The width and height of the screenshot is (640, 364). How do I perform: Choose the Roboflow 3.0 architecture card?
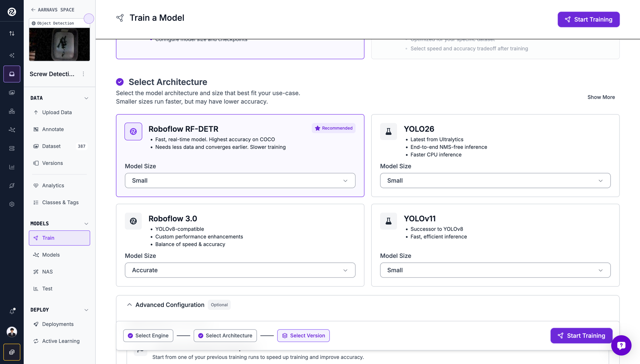tap(240, 245)
